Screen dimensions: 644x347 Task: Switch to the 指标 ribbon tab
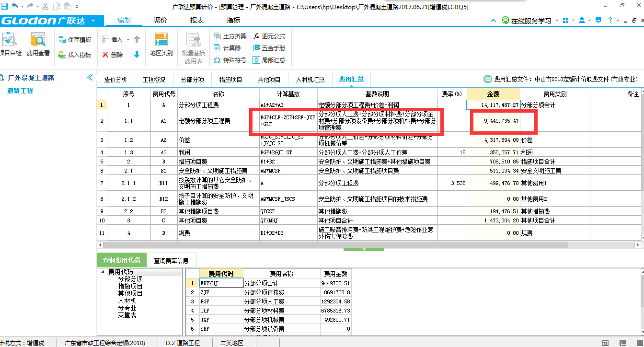coord(233,20)
